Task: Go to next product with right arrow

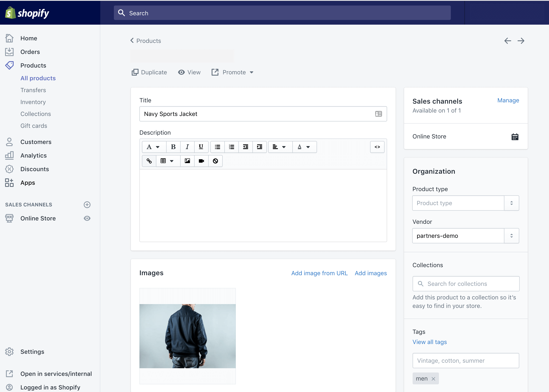Action: click(521, 41)
